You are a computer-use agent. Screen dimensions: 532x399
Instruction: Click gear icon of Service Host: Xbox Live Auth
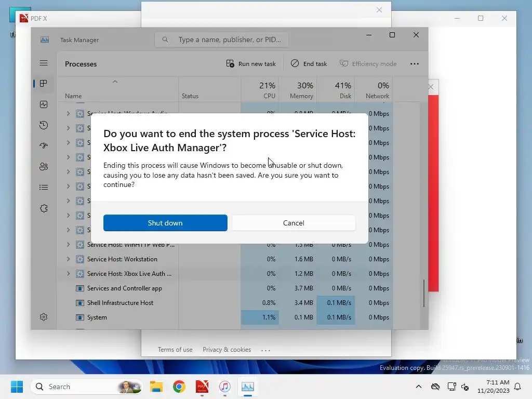pos(79,274)
